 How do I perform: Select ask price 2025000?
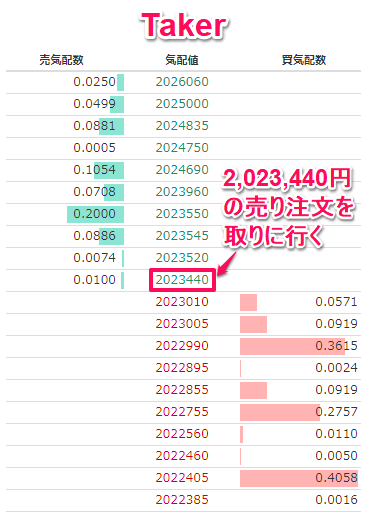coord(182,104)
